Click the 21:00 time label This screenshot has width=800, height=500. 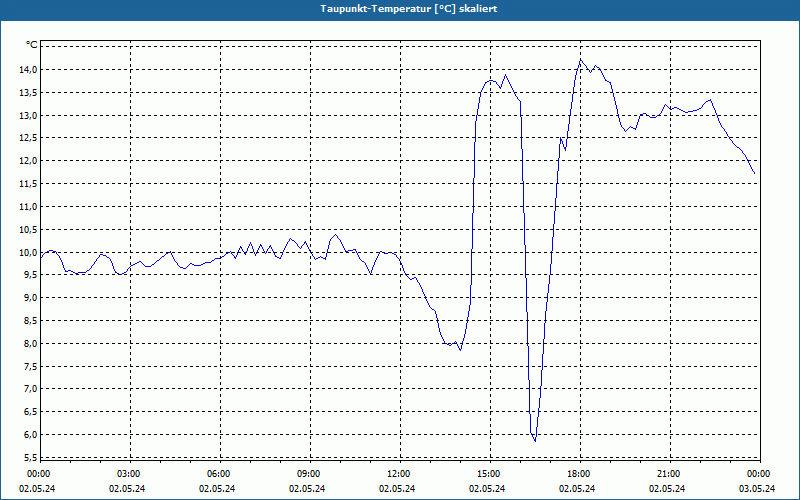668,474
